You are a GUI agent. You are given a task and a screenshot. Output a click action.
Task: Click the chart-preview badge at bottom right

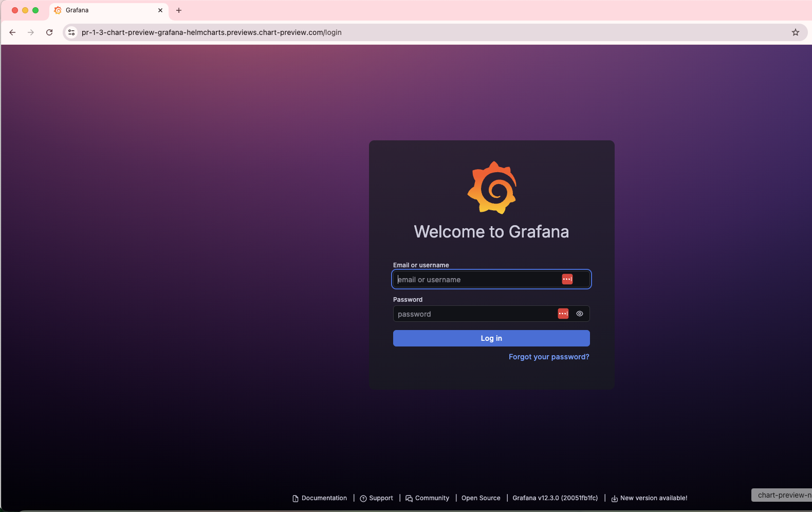coord(782,495)
